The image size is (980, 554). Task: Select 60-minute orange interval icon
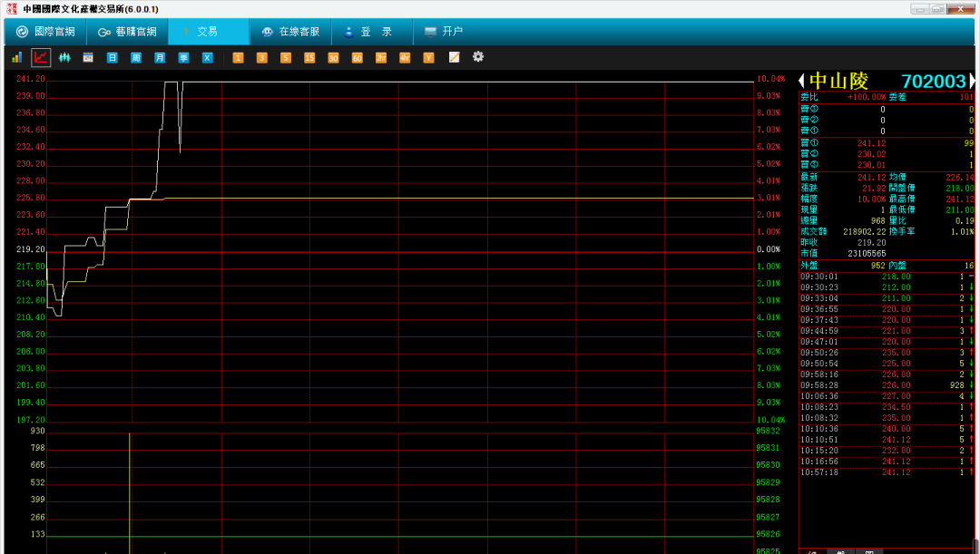(357, 57)
